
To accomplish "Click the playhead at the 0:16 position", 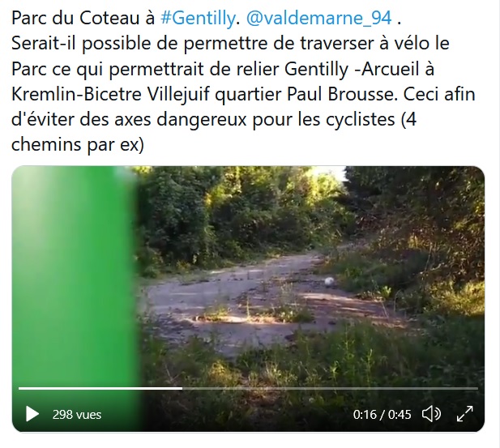I will tap(182, 388).
